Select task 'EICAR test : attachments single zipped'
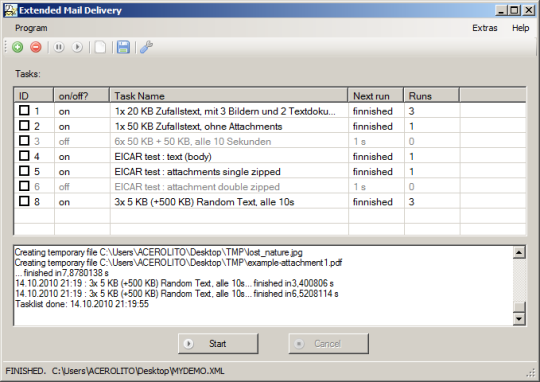Screen dimensions: 540x382 [198, 172]
